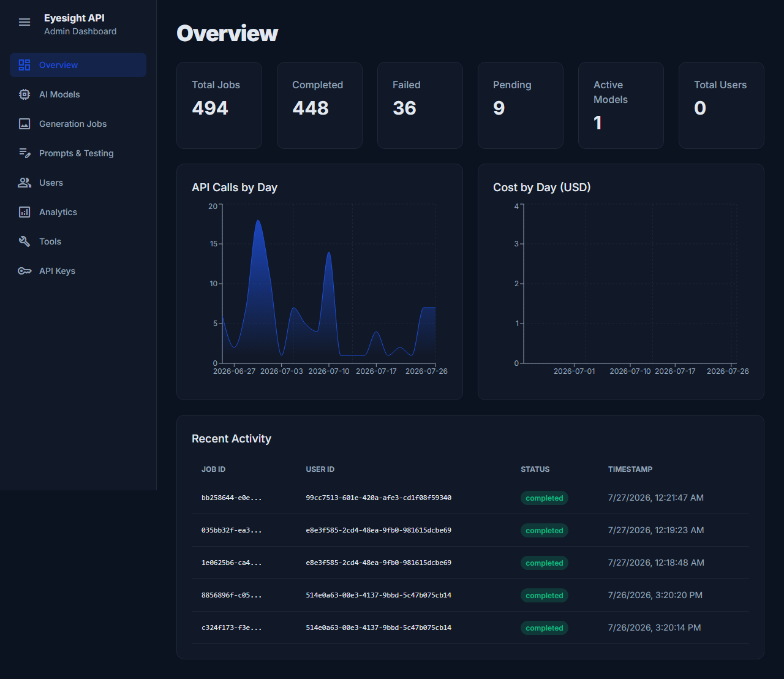Click the Overview grid icon
The width and height of the screenshot is (784, 679).
24,65
